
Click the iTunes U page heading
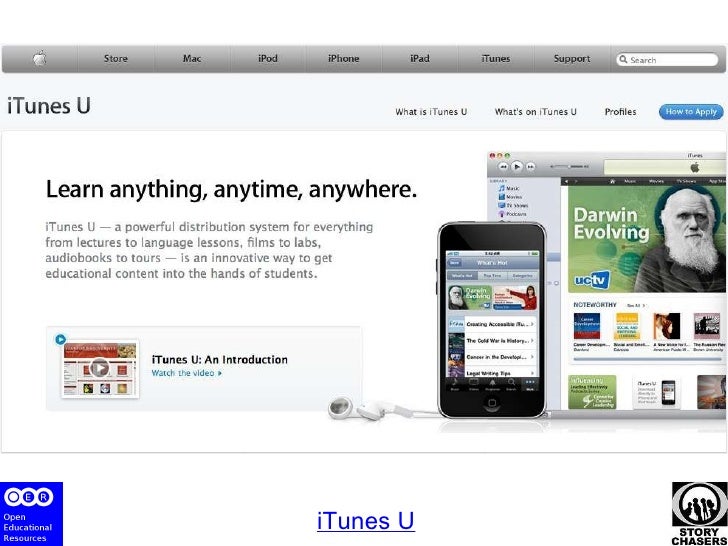pos(49,106)
